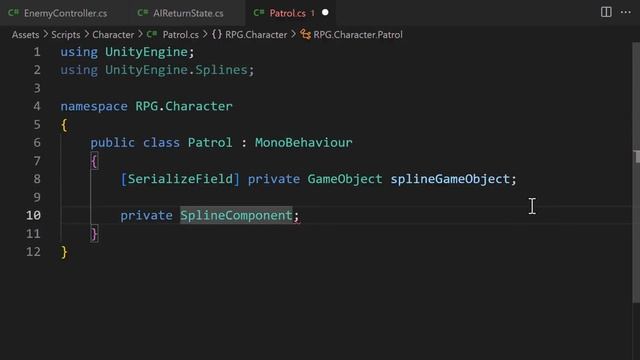The height and width of the screenshot is (360, 640).
Task: Click the Patrol class name on line 6
Action: coord(210,142)
